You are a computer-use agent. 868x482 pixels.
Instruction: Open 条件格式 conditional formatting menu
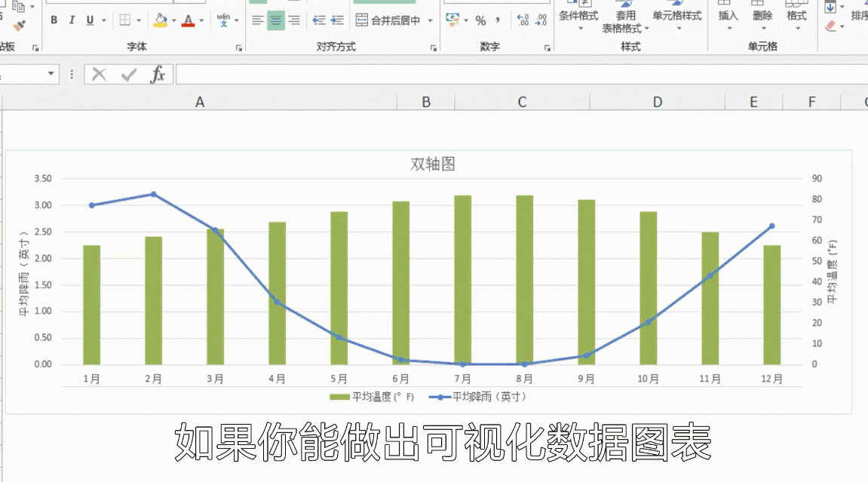578,17
